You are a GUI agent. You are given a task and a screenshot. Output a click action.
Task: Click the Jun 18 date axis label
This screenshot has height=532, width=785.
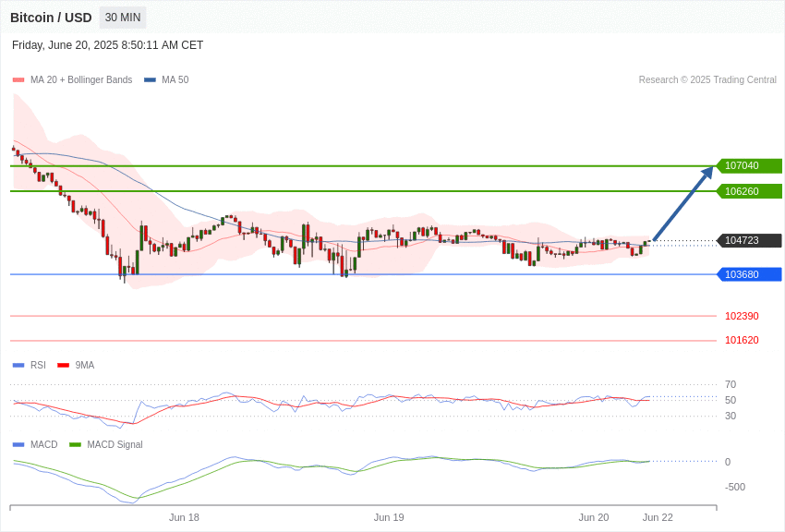(x=184, y=517)
